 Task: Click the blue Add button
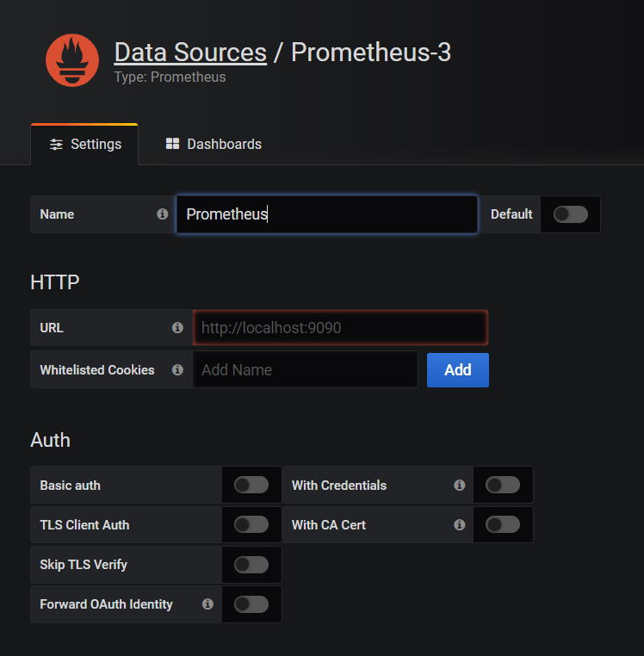point(458,370)
